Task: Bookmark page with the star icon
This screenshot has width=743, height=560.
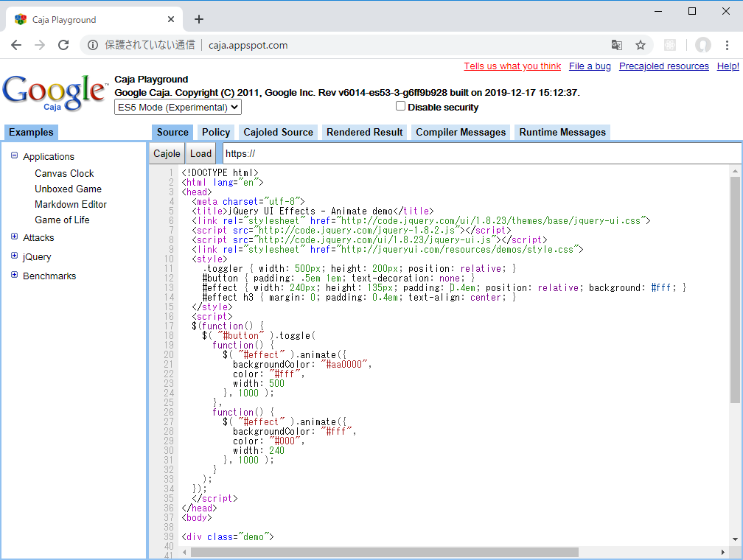Action: tap(641, 45)
